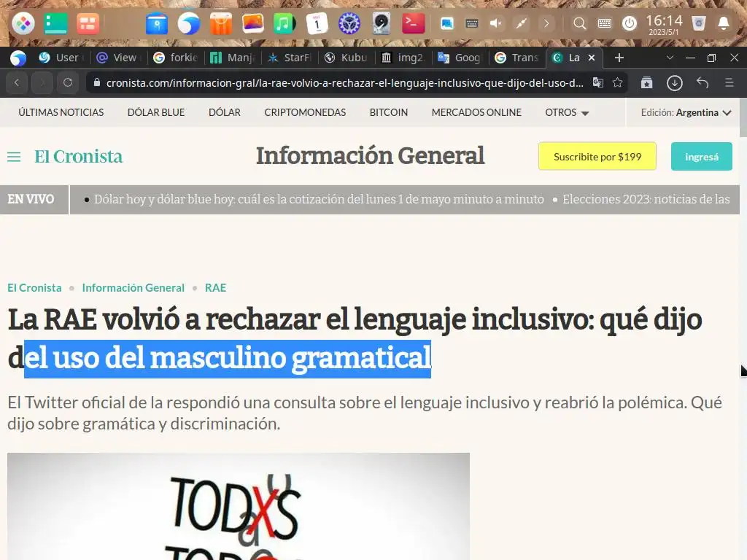Switch to the User tab

[60, 58]
